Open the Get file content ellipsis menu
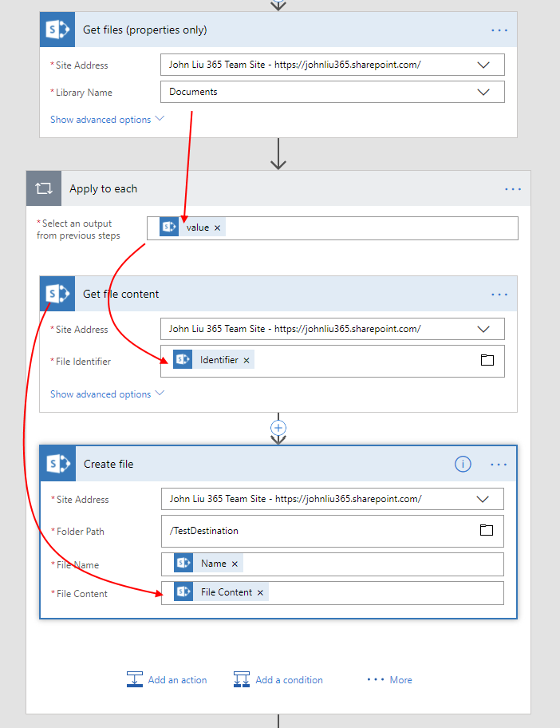This screenshot has height=728, width=560. [x=499, y=295]
